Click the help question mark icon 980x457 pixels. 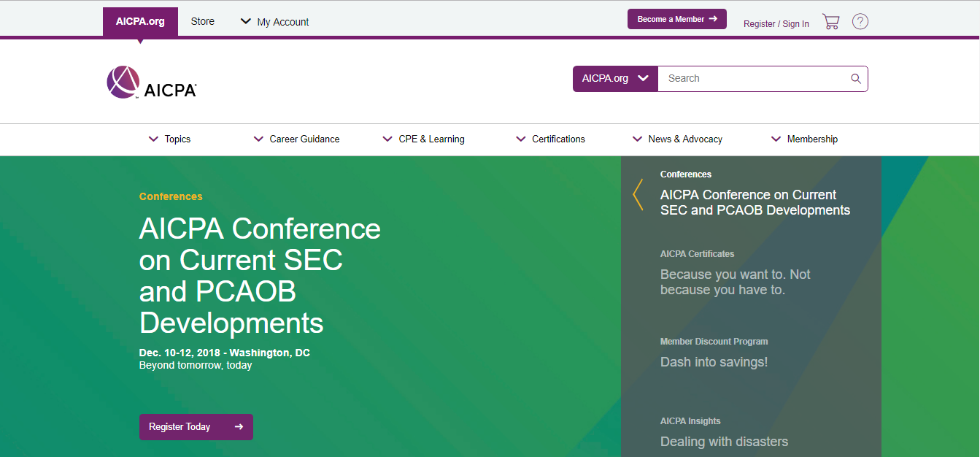(860, 22)
